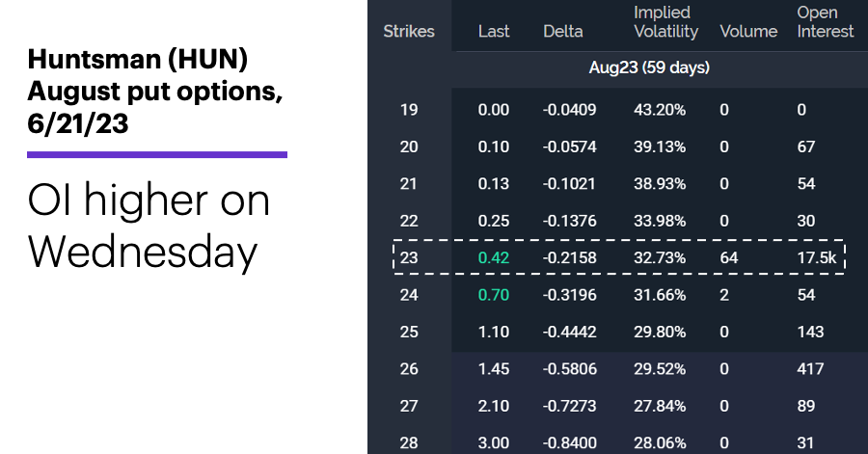Select the 20 strike put row
The height and width of the screenshot is (454, 868).
[x=618, y=147]
